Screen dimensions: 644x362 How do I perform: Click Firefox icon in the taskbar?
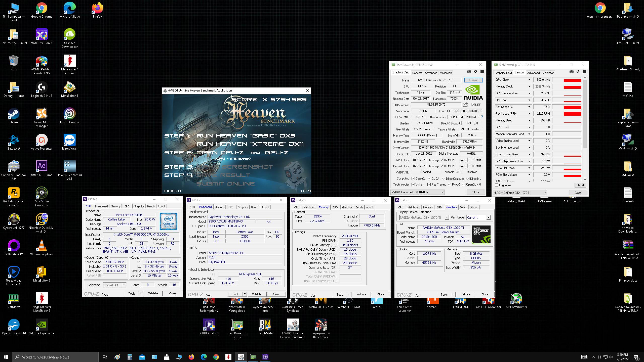tap(191, 357)
